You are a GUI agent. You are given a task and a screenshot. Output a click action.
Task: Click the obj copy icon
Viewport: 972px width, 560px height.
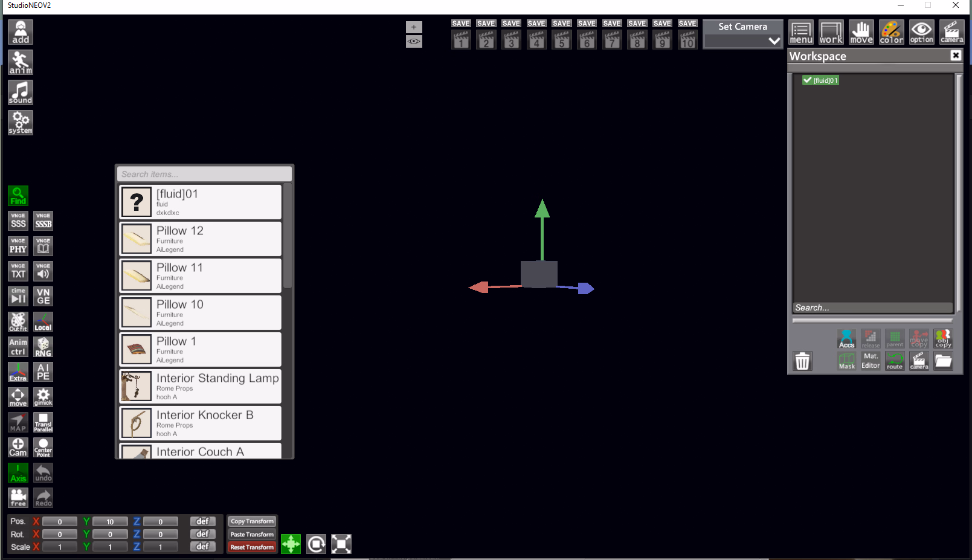pos(943,338)
